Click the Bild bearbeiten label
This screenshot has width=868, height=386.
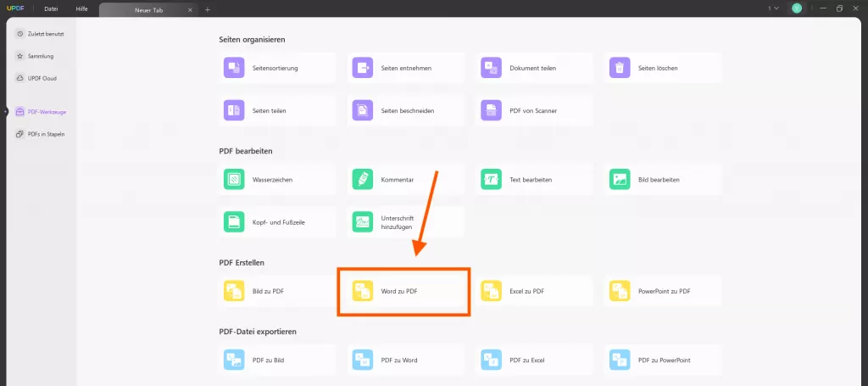pos(659,180)
